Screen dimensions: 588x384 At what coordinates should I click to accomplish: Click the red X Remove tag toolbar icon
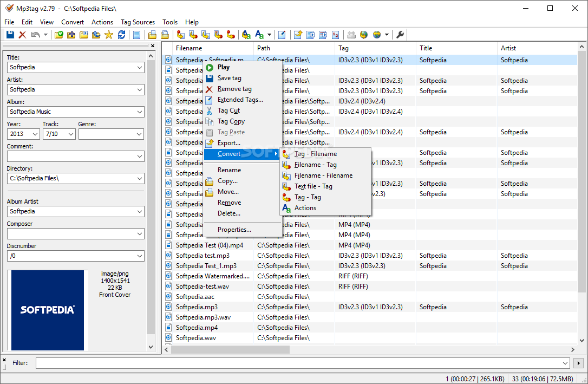click(x=23, y=35)
